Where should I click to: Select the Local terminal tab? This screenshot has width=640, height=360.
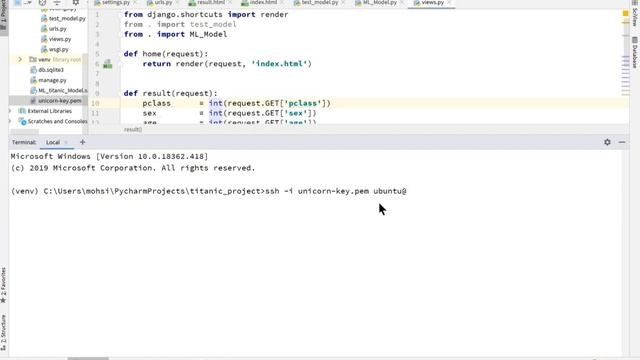pos(53,142)
